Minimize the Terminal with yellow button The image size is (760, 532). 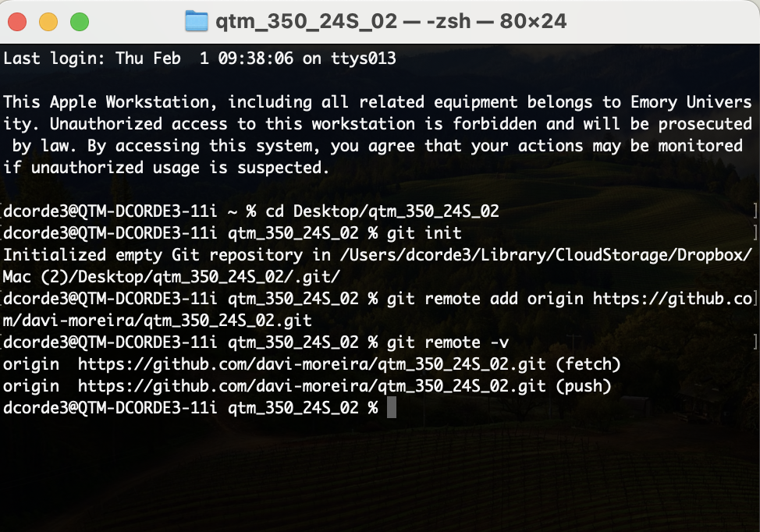[48, 22]
